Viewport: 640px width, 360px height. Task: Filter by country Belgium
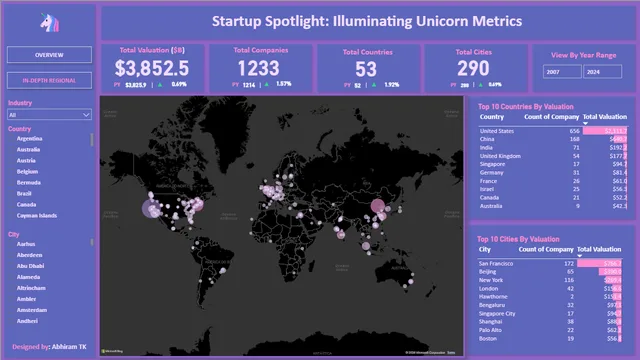[x=27, y=172]
